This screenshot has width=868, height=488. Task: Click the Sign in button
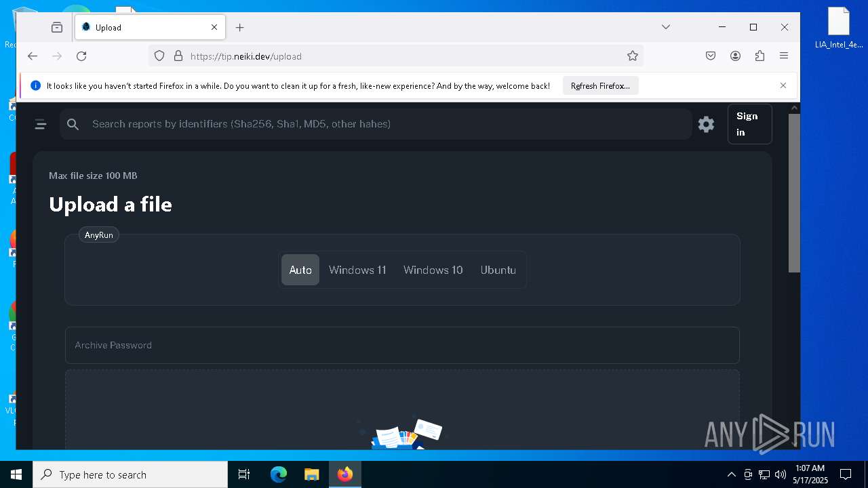749,124
